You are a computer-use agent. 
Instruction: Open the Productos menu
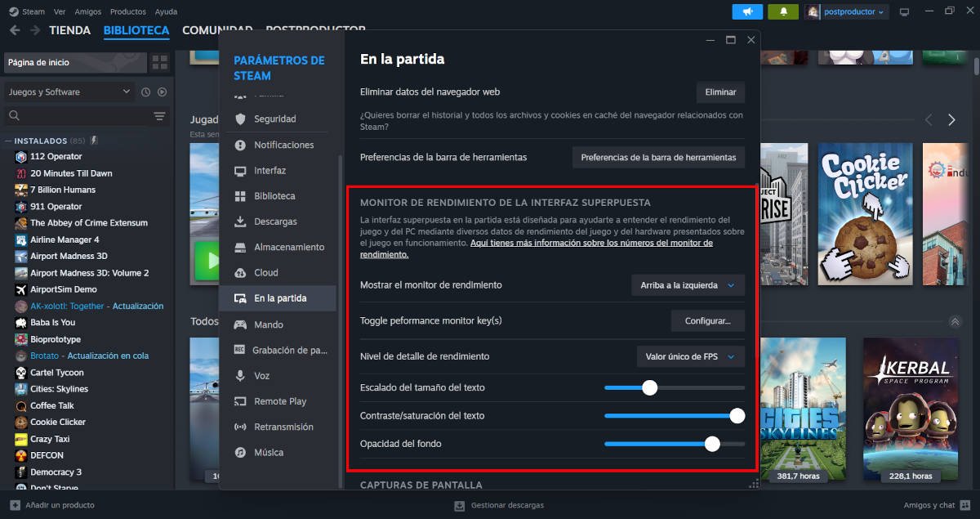(x=128, y=11)
